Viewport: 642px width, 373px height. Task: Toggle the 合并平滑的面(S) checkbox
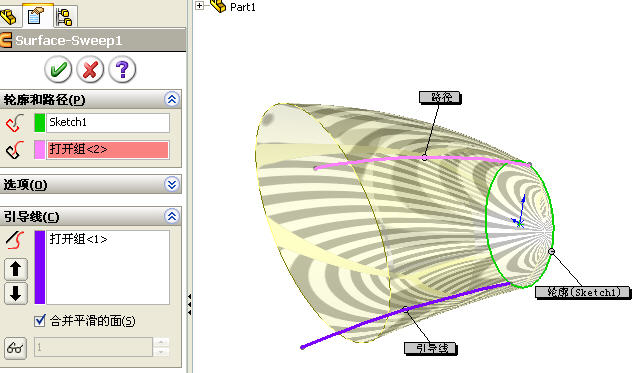[x=40, y=320]
